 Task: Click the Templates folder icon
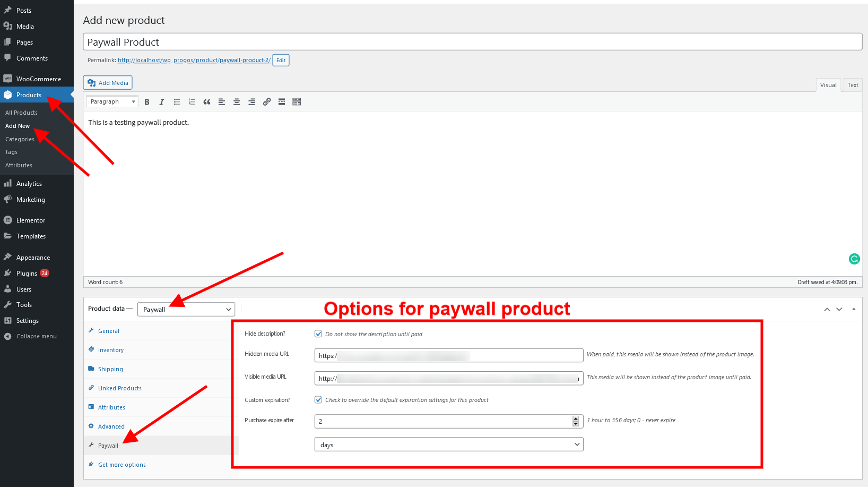7,236
